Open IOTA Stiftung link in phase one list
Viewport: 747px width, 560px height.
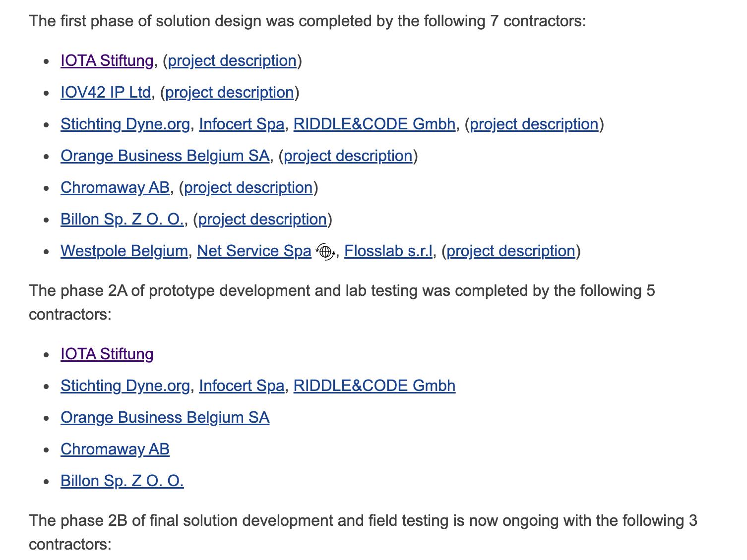[x=107, y=61]
